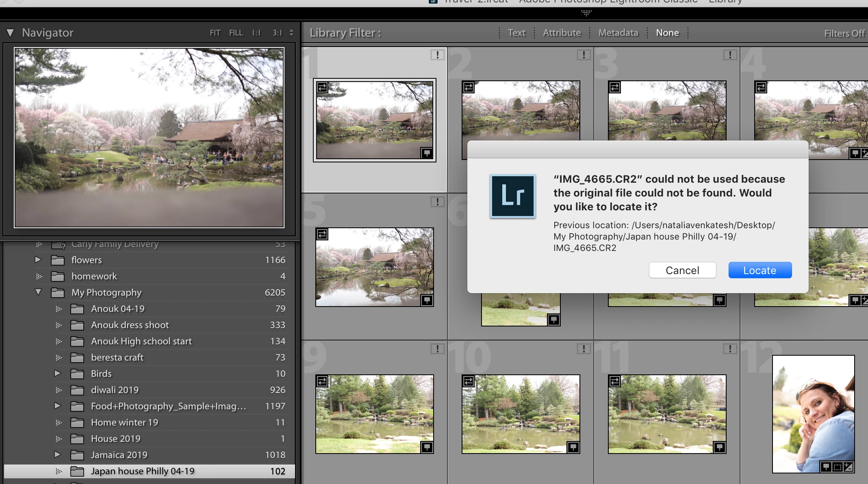This screenshot has height=484, width=868.
Task: Toggle Filters Off in Library Filter bar
Action: [844, 33]
